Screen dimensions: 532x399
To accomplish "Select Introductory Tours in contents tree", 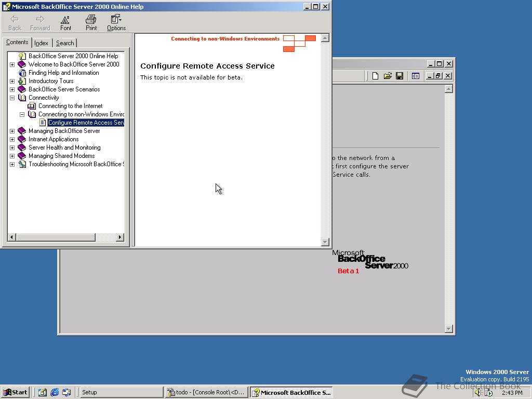I will (51, 81).
